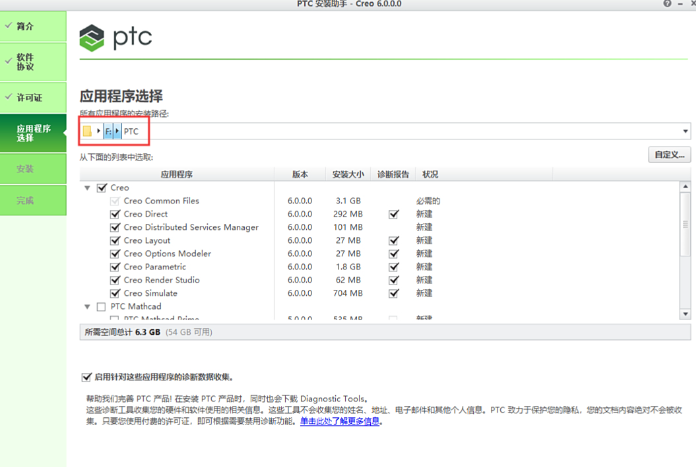Click the application list vertical scrollbar
The image size is (696, 467).
pyautogui.click(x=685, y=250)
